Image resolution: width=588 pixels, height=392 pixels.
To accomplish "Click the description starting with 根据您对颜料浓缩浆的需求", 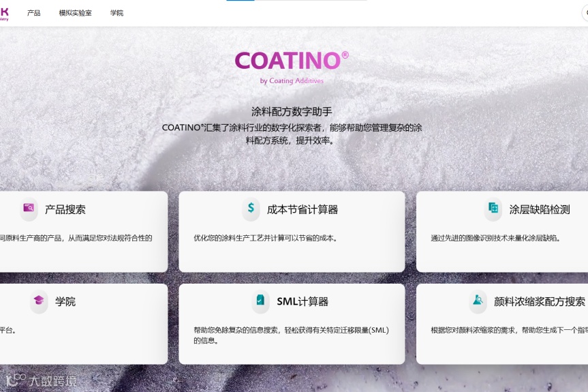I will [509, 330].
